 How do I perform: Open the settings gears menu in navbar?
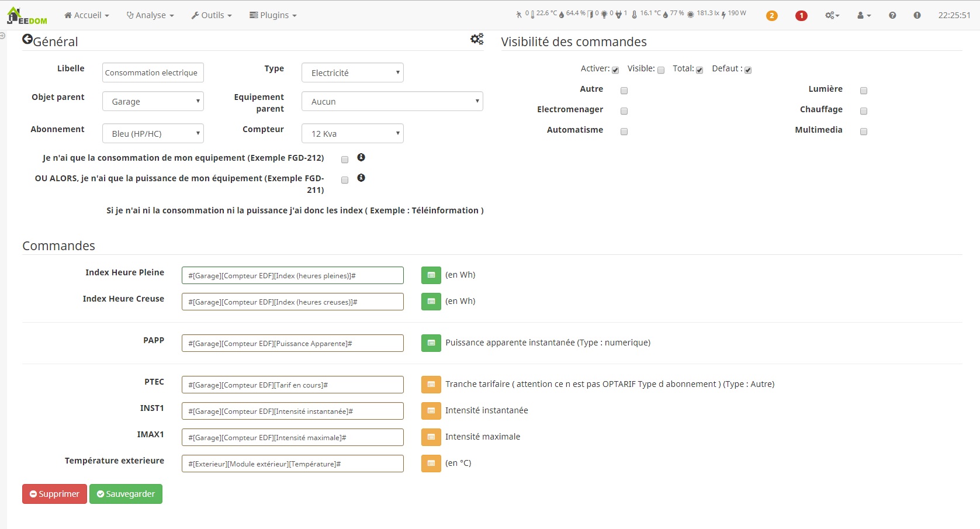click(x=832, y=15)
